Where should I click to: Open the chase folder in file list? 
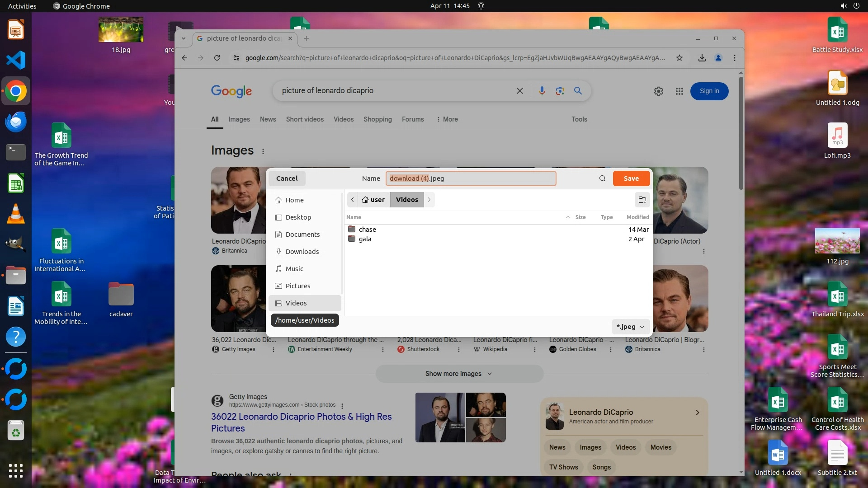(x=367, y=230)
